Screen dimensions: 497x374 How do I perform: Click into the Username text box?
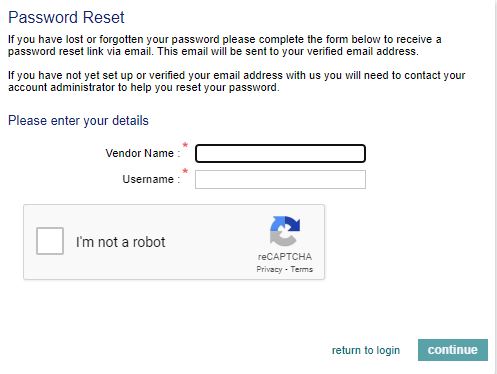pos(280,180)
